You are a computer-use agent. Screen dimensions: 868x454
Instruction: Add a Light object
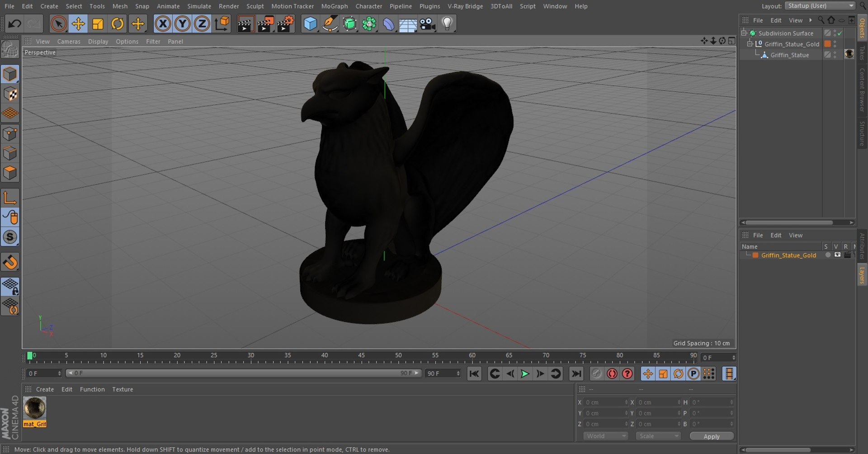pyautogui.click(x=447, y=24)
